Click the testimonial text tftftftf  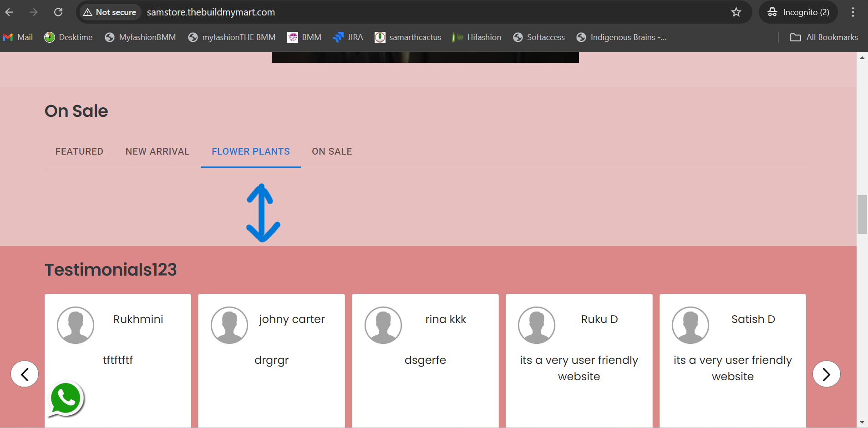[x=118, y=360]
